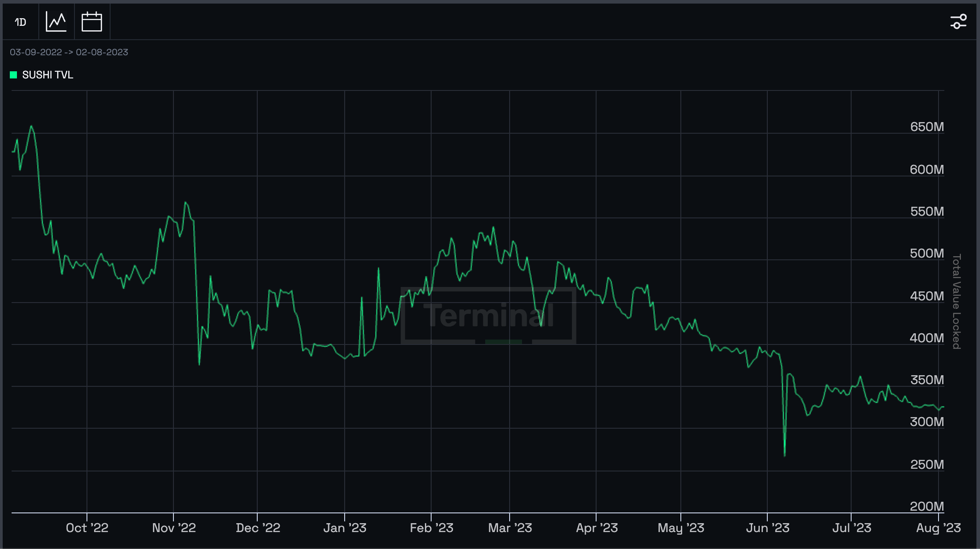Image resolution: width=980 pixels, height=549 pixels.
Task: Click the 300M y-axis label
Action: 927,422
